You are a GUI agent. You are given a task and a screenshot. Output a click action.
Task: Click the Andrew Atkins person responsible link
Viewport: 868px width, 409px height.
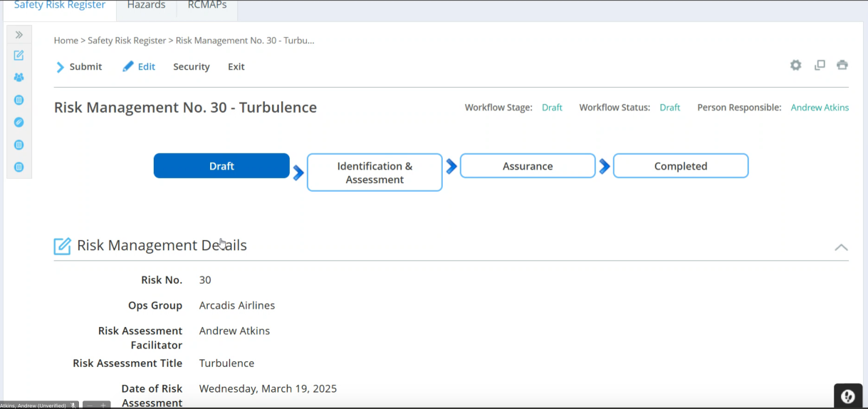click(x=820, y=108)
